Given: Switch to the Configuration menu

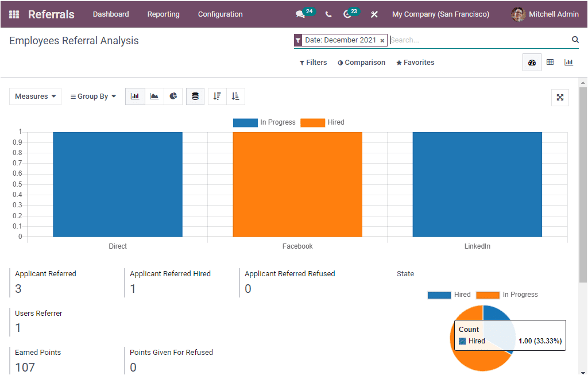Looking at the screenshot, I should point(220,14).
